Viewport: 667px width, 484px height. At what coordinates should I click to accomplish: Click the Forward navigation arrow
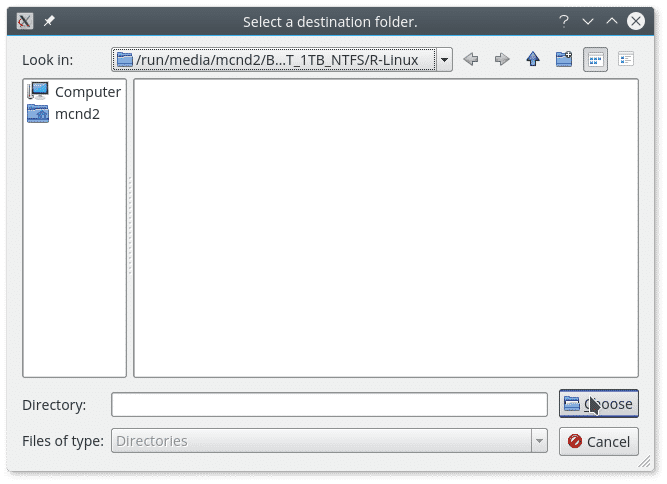(x=502, y=59)
